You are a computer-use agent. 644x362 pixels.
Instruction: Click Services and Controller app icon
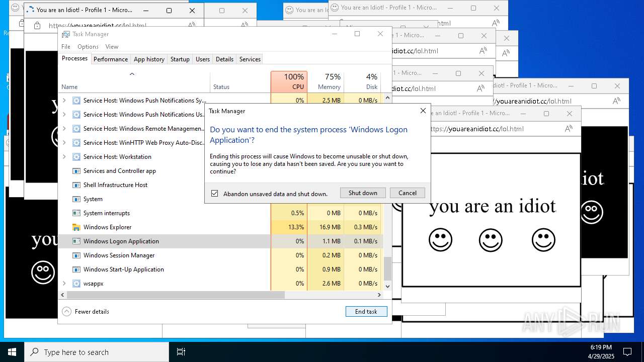(x=76, y=171)
